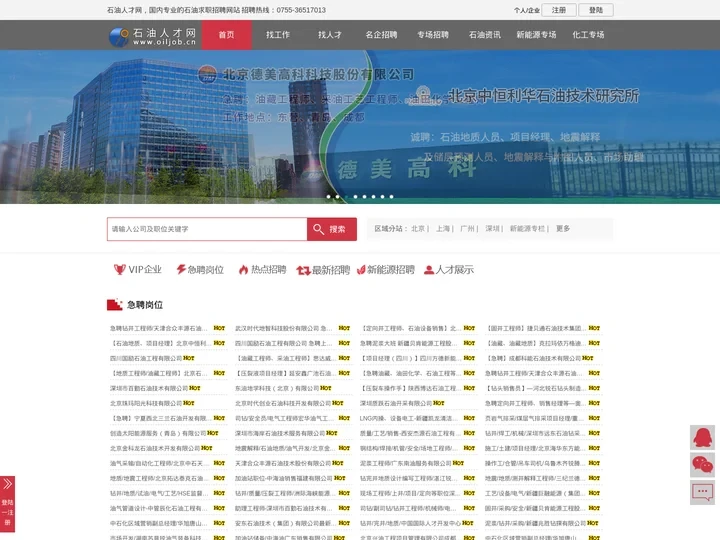Open job listing 北京金科龙石油技术开发有限公司

(x=155, y=448)
